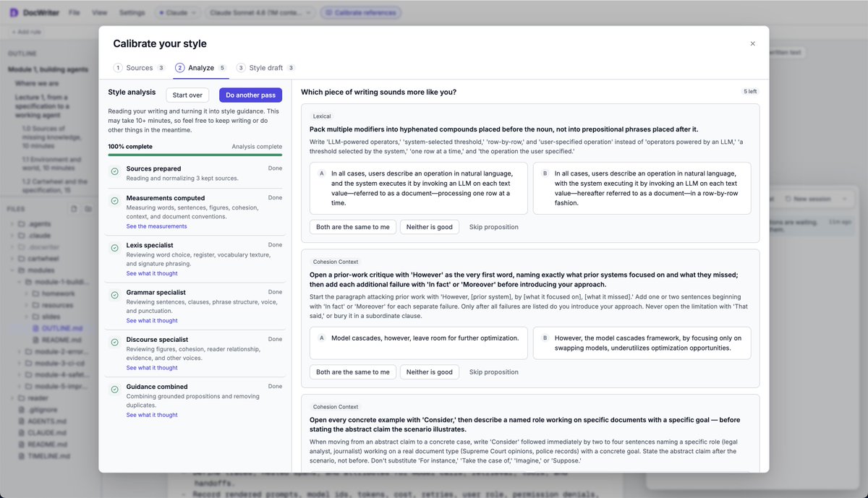Click the DocWriter logo icon
Screen dimensions: 868x498
coord(14,12)
